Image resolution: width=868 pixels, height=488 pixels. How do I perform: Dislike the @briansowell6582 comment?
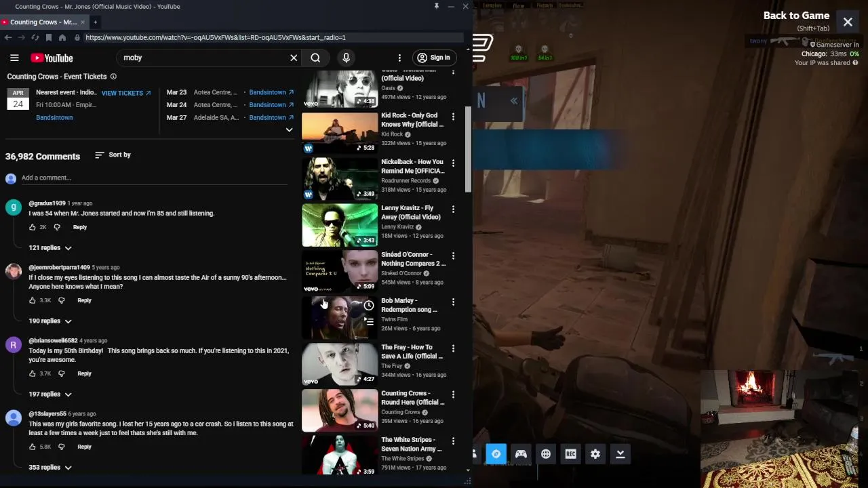61,373
